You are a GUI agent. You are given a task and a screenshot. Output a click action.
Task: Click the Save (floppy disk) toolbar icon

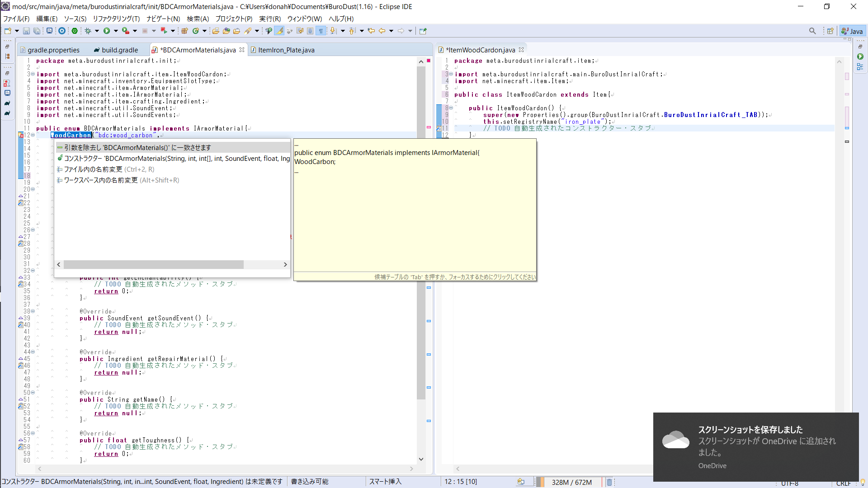[26, 31]
